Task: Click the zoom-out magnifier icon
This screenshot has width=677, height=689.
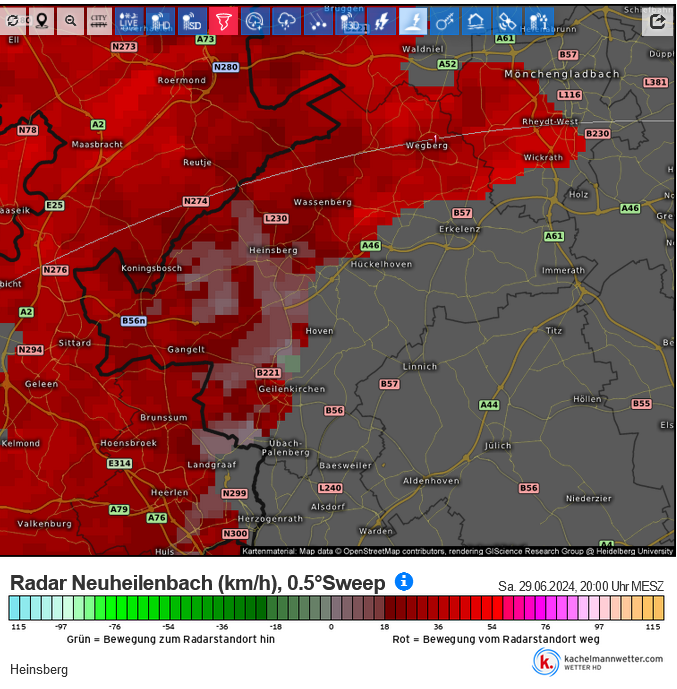Action: point(71,21)
